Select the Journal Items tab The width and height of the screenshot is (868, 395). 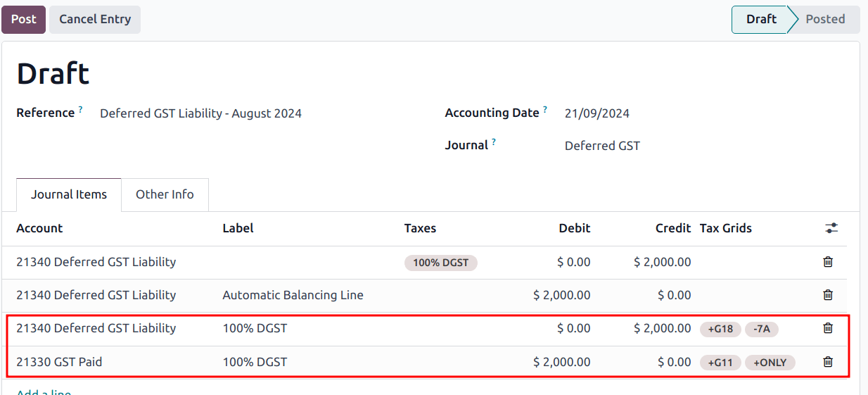pos(69,195)
